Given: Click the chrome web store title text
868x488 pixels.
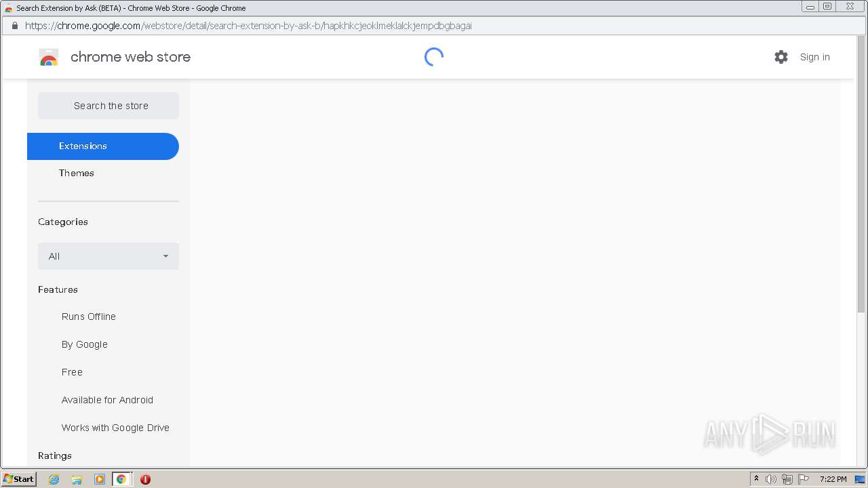Looking at the screenshot, I should coord(130,57).
